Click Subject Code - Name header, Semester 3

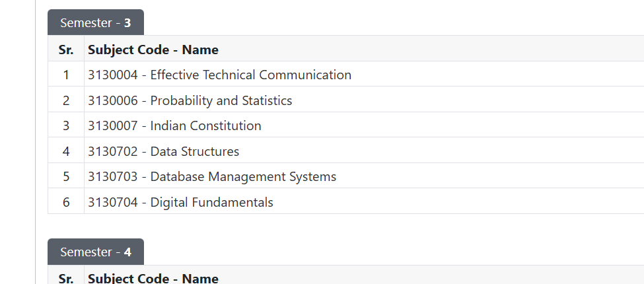click(x=153, y=50)
